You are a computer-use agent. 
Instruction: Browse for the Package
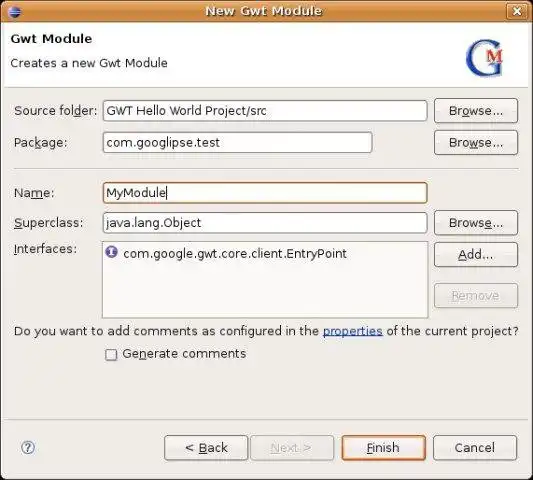coord(476,143)
